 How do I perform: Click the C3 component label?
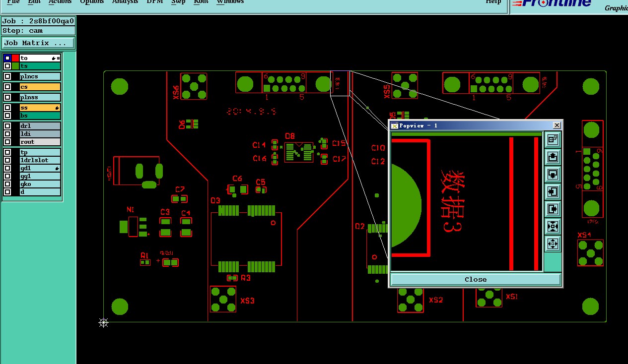(x=165, y=212)
